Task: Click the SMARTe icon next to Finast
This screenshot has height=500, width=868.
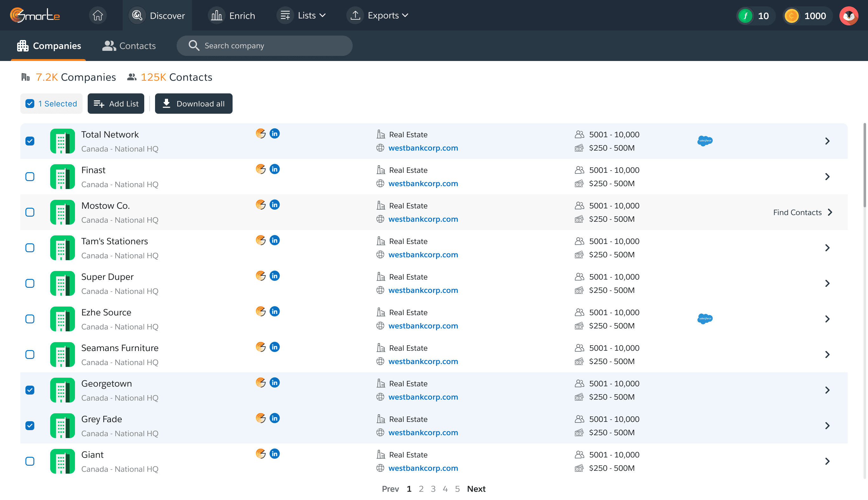Action: (x=261, y=169)
